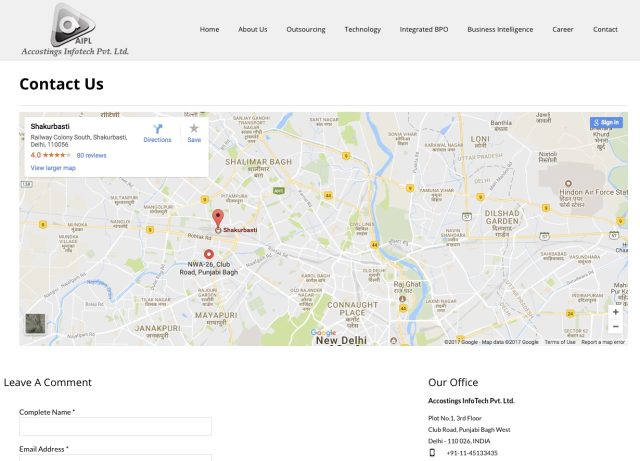
Task: Zoom in the map with plus
Action: (x=616, y=312)
